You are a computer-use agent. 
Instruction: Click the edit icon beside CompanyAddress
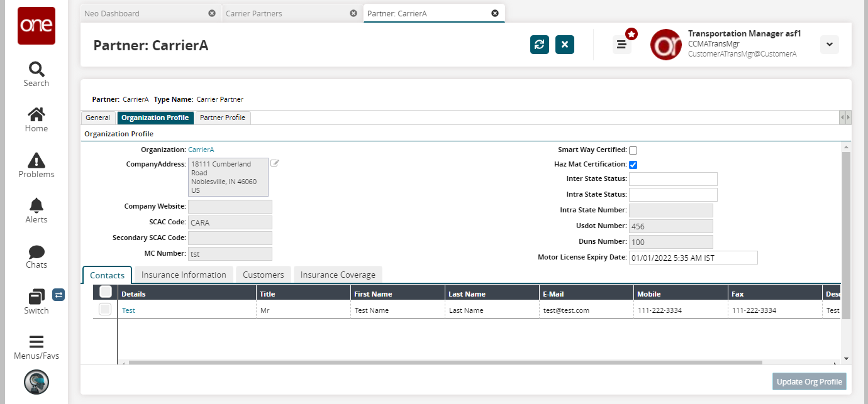(x=275, y=163)
